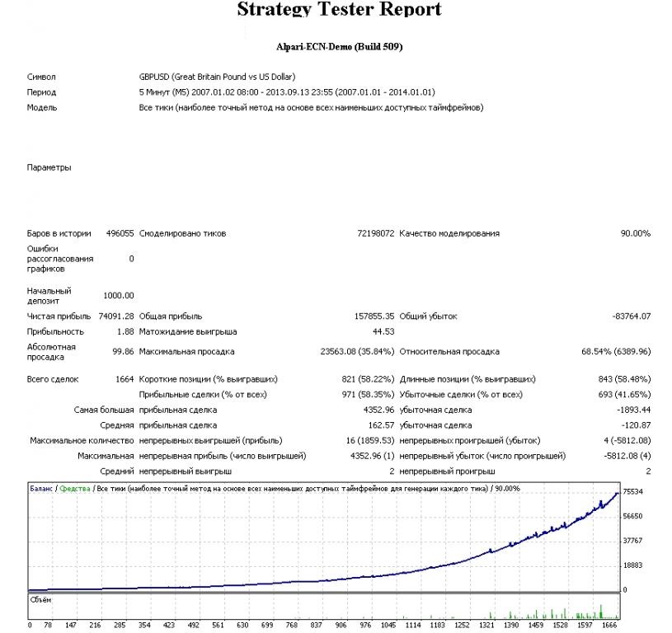Select the Ошибки рассогласования графиков label
Screen dimensions: 672x633
click(x=60, y=259)
